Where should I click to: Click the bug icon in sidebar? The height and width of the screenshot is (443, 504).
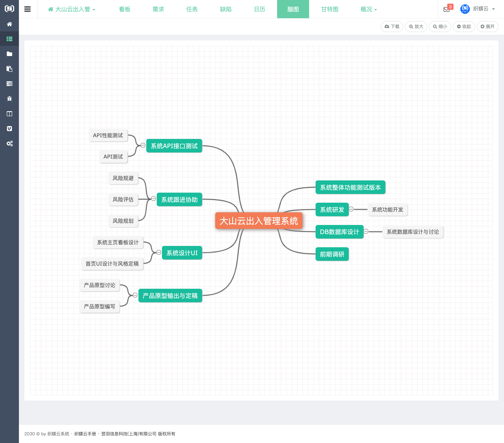[9, 99]
